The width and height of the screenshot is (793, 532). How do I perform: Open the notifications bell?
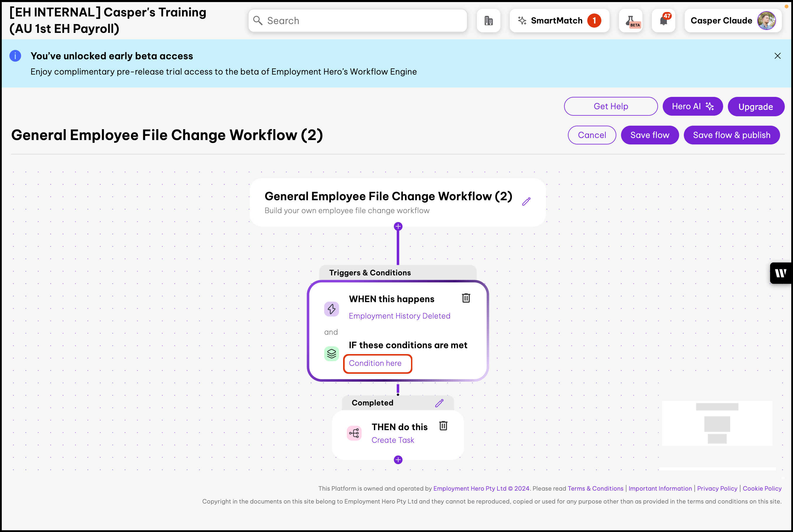[664, 21]
